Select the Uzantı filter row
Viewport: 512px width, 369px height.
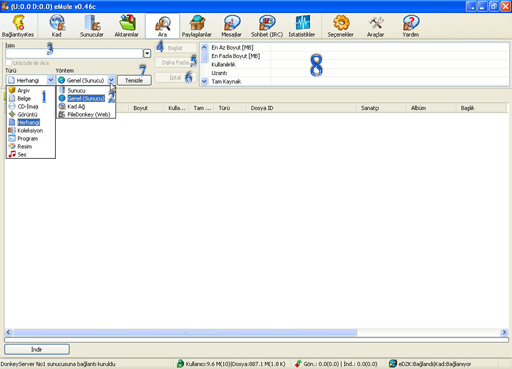pyautogui.click(x=359, y=73)
